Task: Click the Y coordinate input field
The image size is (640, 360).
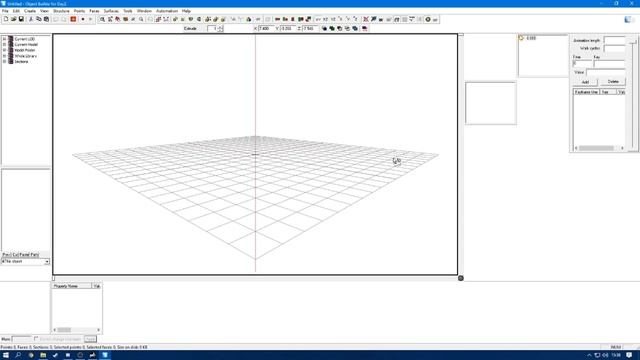Action: click(288, 29)
